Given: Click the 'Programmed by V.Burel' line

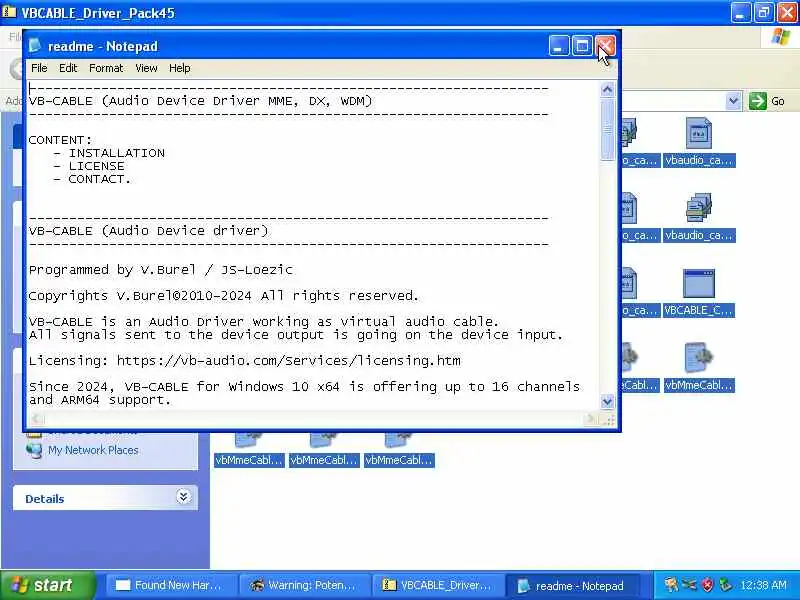Looking at the screenshot, I should click(x=161, y=269).
